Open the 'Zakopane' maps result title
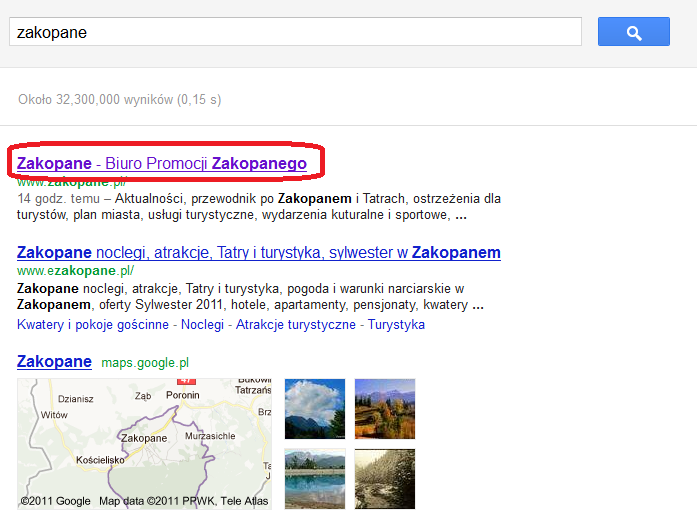The width and height of the screenshot is (697, 525). [x=54, y=361]
